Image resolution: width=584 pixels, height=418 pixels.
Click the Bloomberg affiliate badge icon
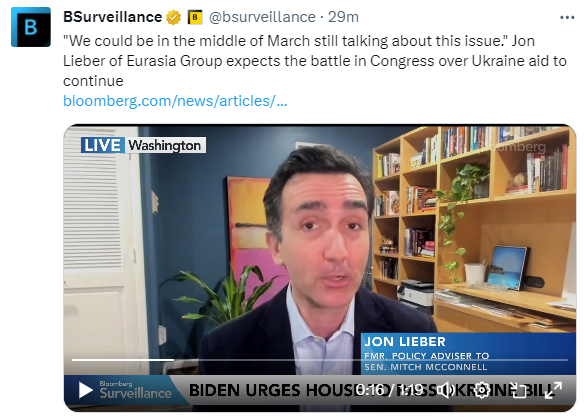click(x=195, y=18)
